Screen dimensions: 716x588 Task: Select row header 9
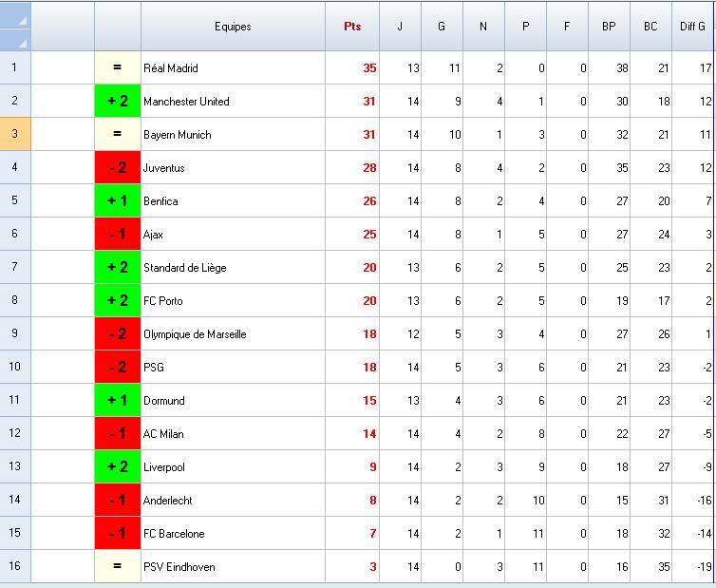pos(15,333)
